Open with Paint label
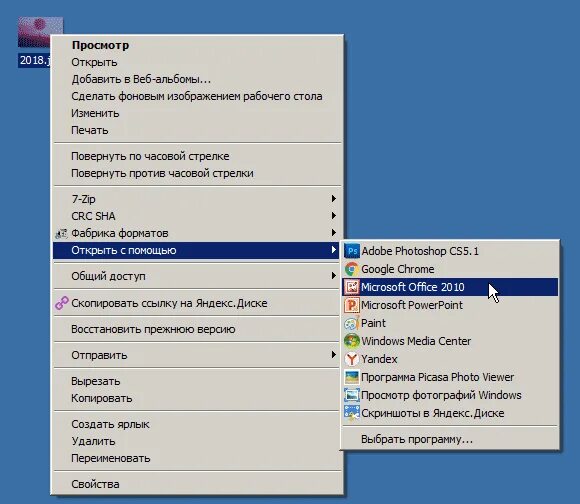Image resolution: width=580 pixels, height=504 pixels. pos(373,323)
